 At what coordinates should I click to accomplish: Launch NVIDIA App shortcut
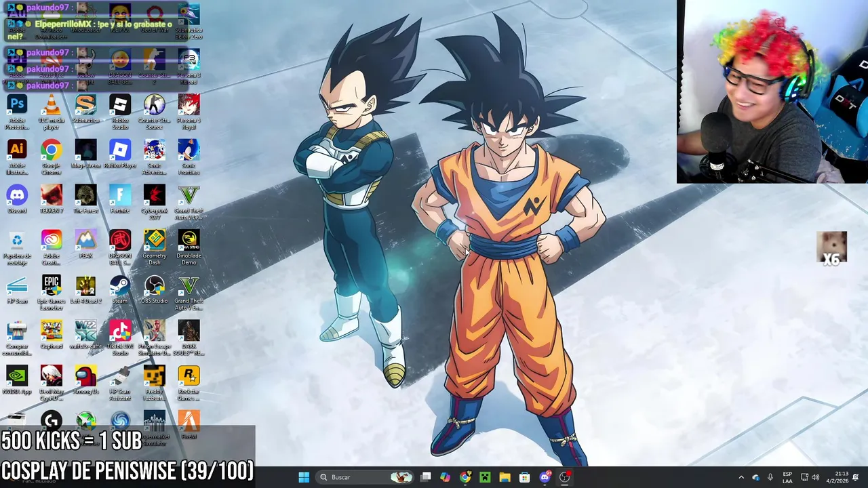coord(17,381)
